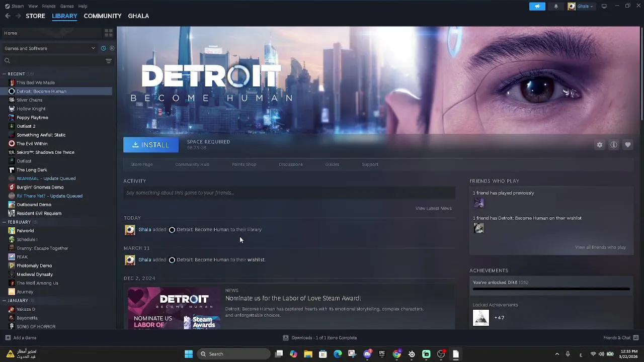
Task: Open the Games and Software dropdown
Action: (49, 48)
